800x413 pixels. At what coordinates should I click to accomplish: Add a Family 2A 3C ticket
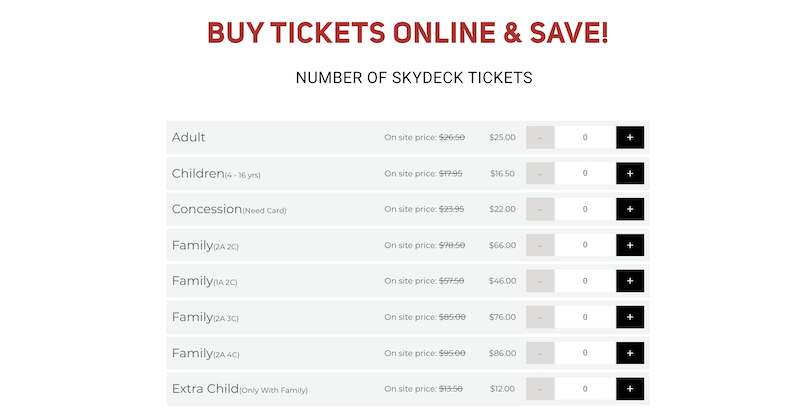tap(630, 317)
